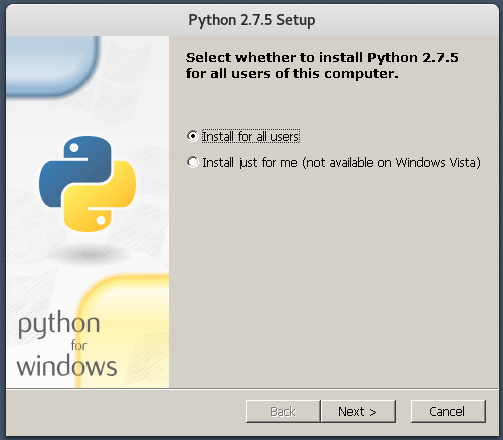
Task: Click the Next > button
Action: click(x=358, y=412)
